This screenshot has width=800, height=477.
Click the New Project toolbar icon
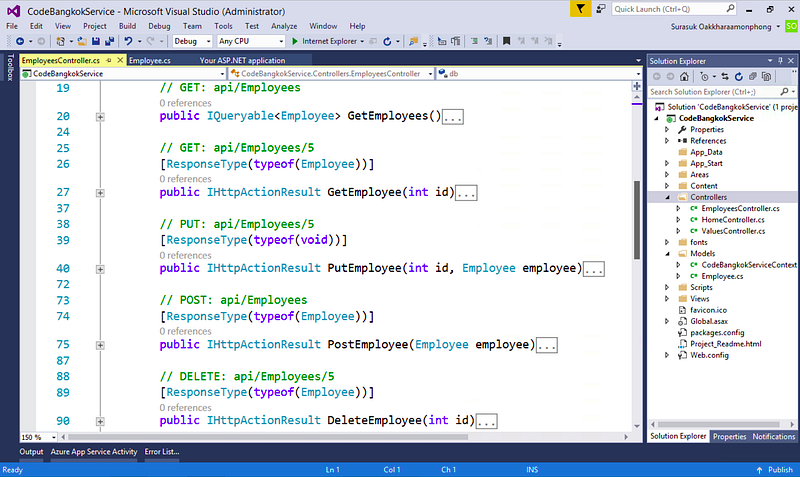point(61,41)
